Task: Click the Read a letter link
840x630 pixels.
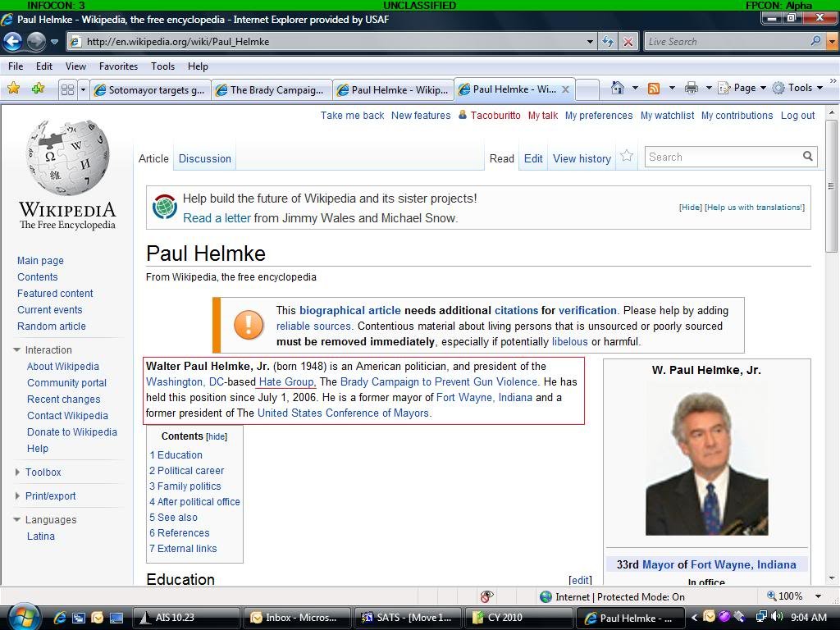Action: 217,218
